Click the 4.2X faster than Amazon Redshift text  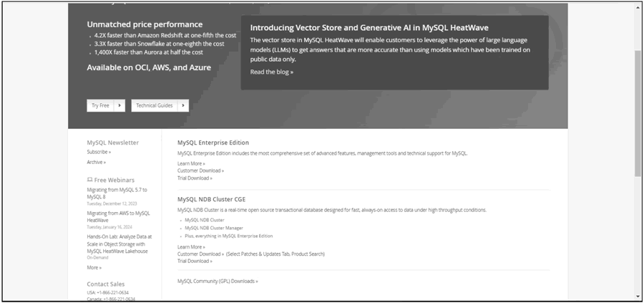(165, 35)
